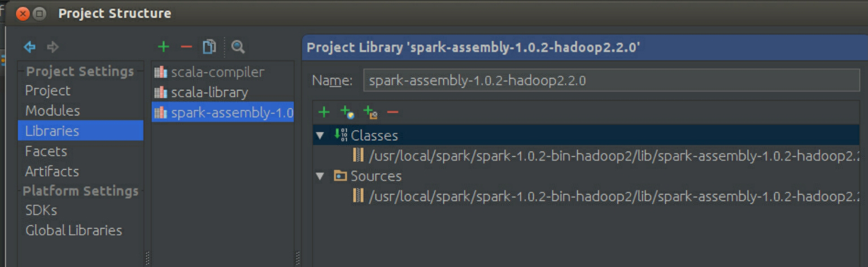Viewport: 868px width, 267px height.
Task: Remove selected library root with red minus
Action: coord(392,112)
